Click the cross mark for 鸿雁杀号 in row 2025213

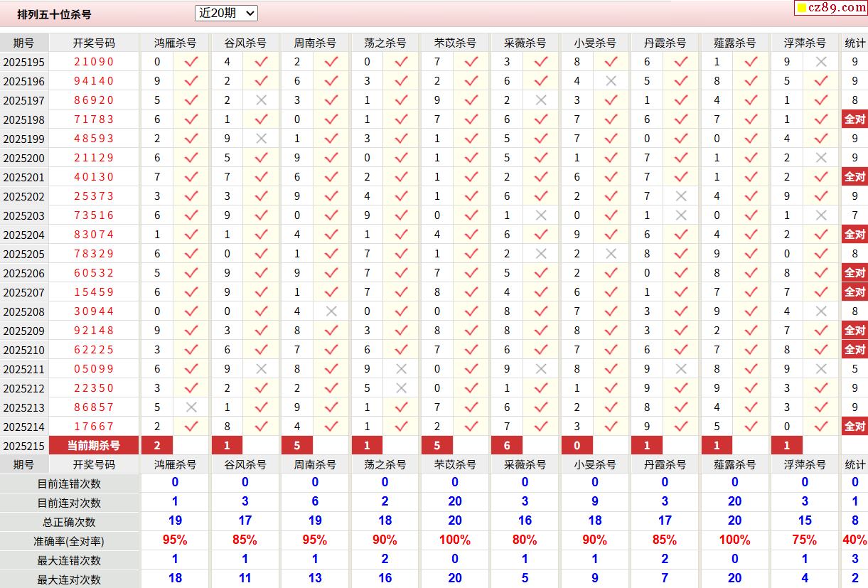[x=191, y=407]
